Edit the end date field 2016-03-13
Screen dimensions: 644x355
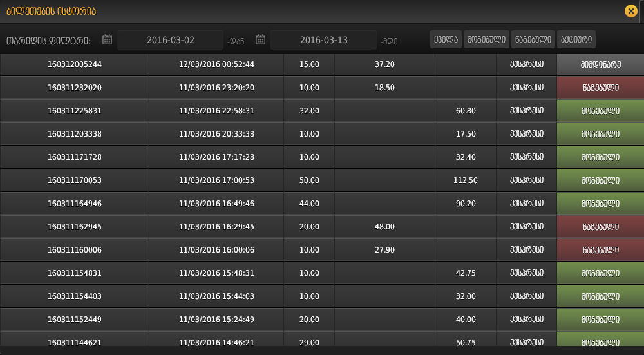(x=324, y=40)
